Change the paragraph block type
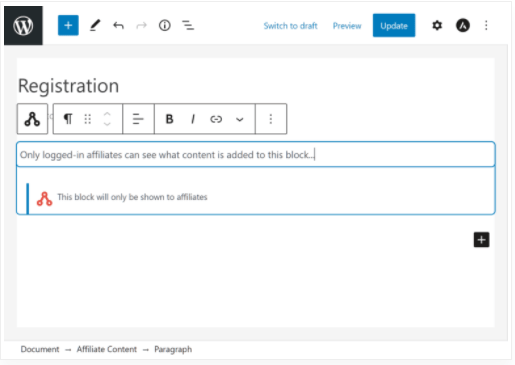Screen dimensions: 515x365 (68, 119)
